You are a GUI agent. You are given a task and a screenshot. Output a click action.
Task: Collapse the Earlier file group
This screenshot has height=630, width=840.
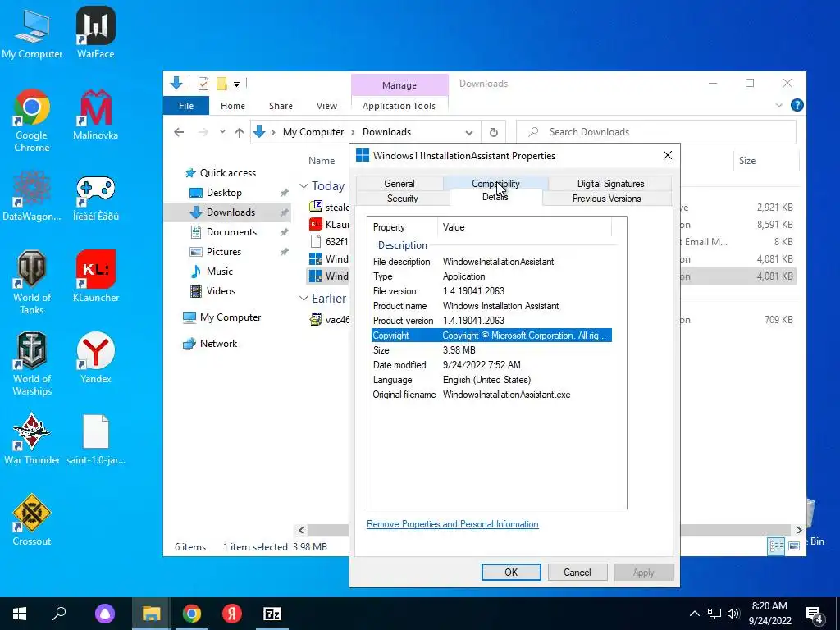[x=304, y=299]
